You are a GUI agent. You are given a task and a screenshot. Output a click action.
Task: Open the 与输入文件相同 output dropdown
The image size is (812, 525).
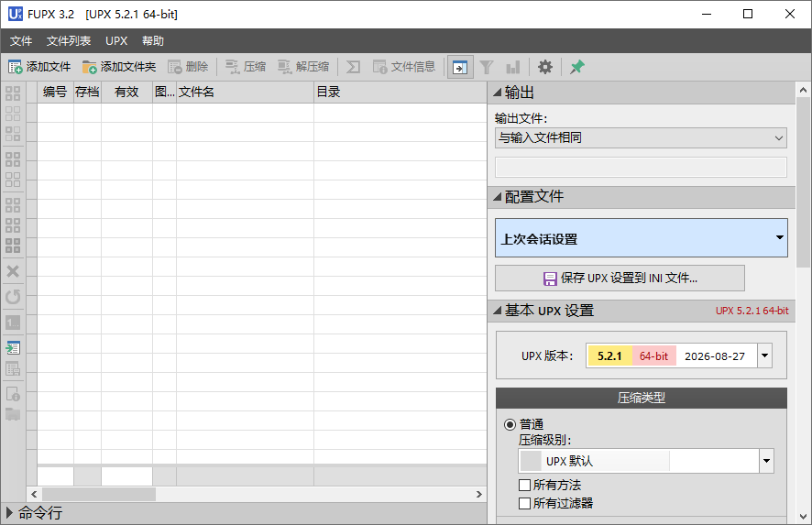tap(641, 137)
